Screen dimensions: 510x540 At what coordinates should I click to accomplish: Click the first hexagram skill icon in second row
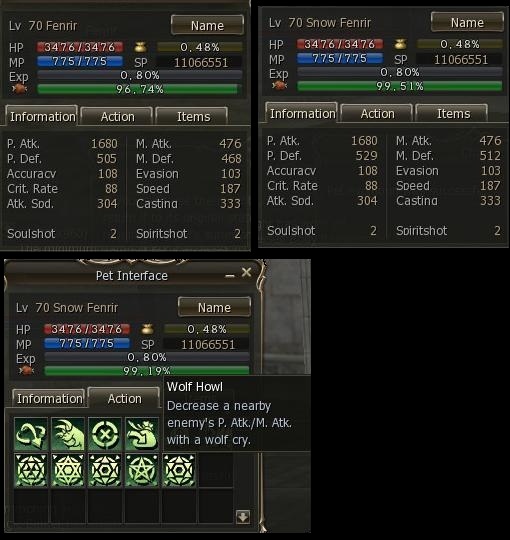(x=31, y=470)
